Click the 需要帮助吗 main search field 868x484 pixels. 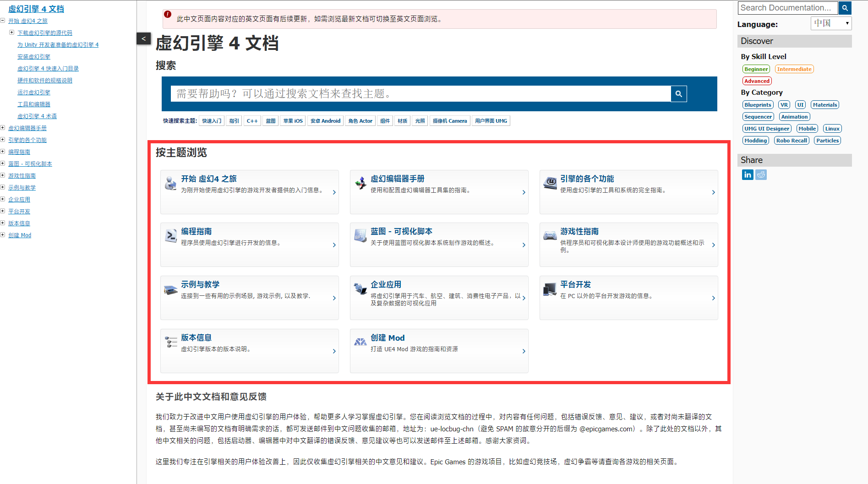420,94
